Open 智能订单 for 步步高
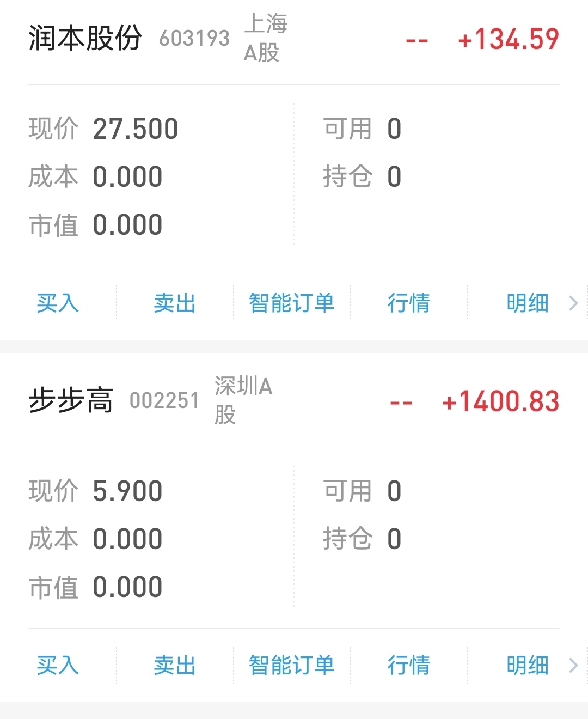 [292, 665]
